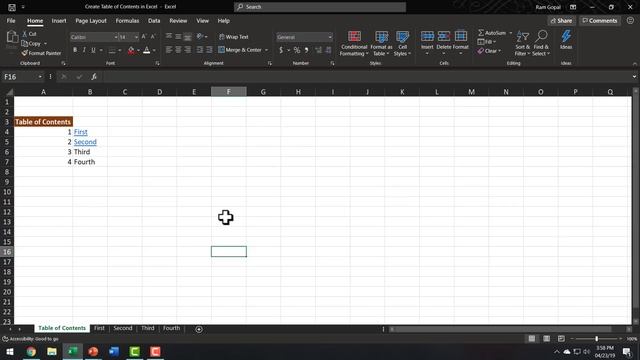640x360 pixels.
Task: Click the Clear eraser icon
Action: click(481, 51)
